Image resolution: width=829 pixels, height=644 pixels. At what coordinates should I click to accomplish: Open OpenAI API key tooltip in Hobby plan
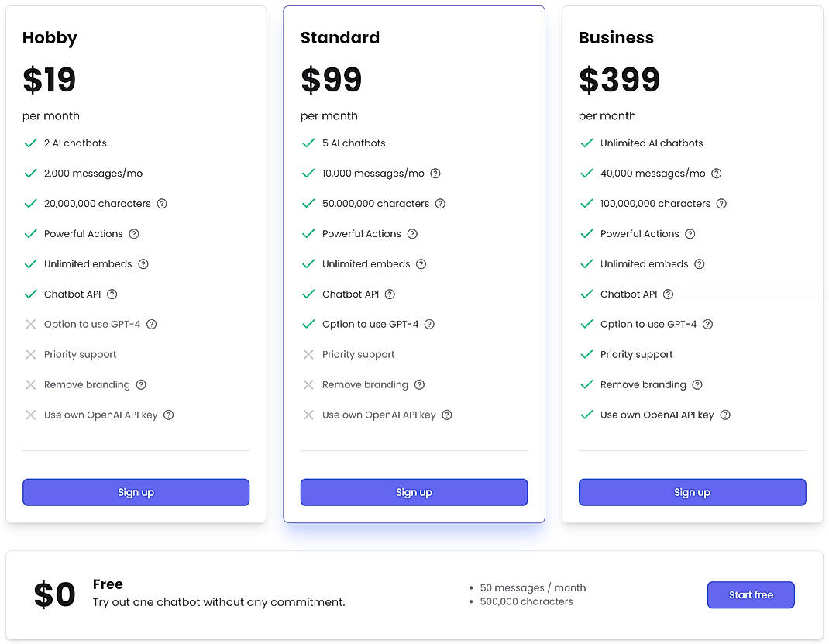168,415
